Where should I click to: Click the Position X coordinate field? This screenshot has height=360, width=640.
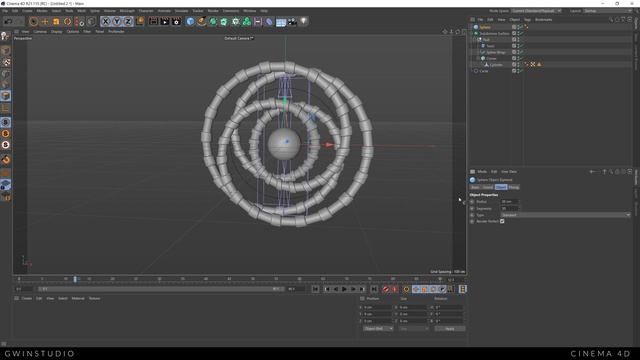coord(377,307)
